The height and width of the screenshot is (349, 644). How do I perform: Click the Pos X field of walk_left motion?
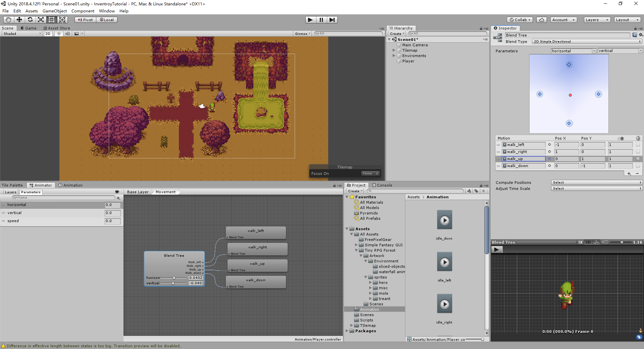point(566,145)
